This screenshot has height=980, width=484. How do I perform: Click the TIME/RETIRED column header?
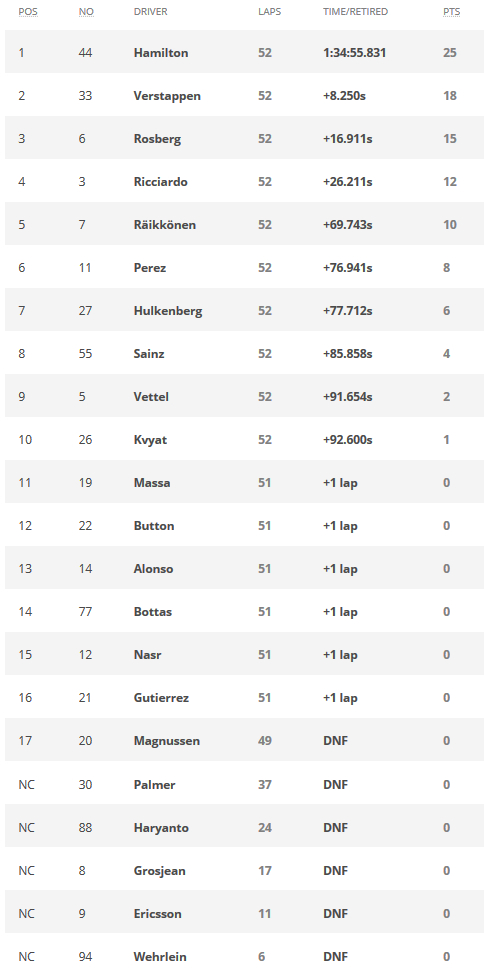pyautogui.click(x=355, y=11)
